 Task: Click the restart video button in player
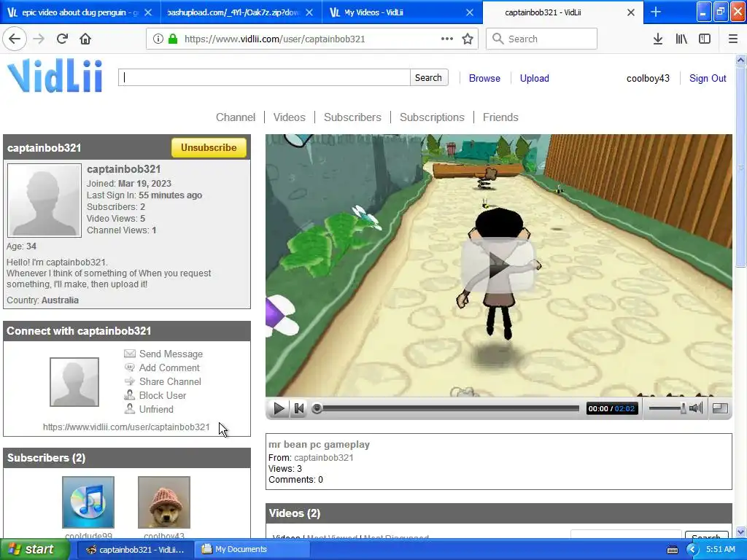point(298,408)
